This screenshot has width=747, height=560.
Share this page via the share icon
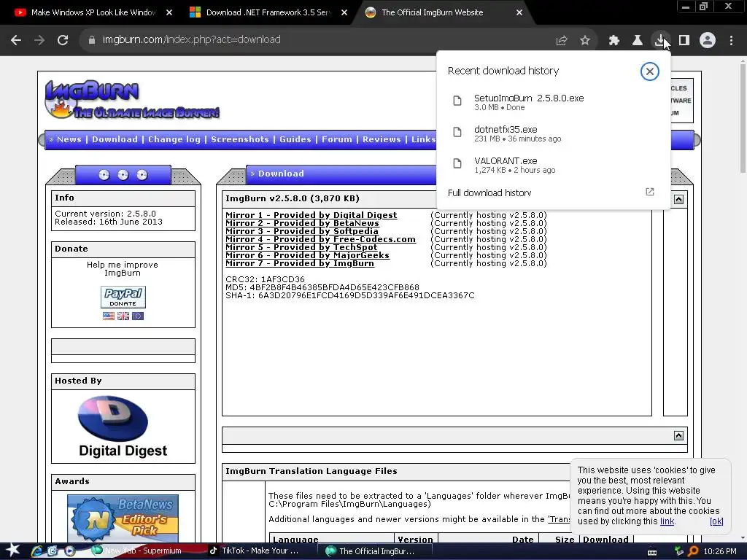tap(562, 41)
